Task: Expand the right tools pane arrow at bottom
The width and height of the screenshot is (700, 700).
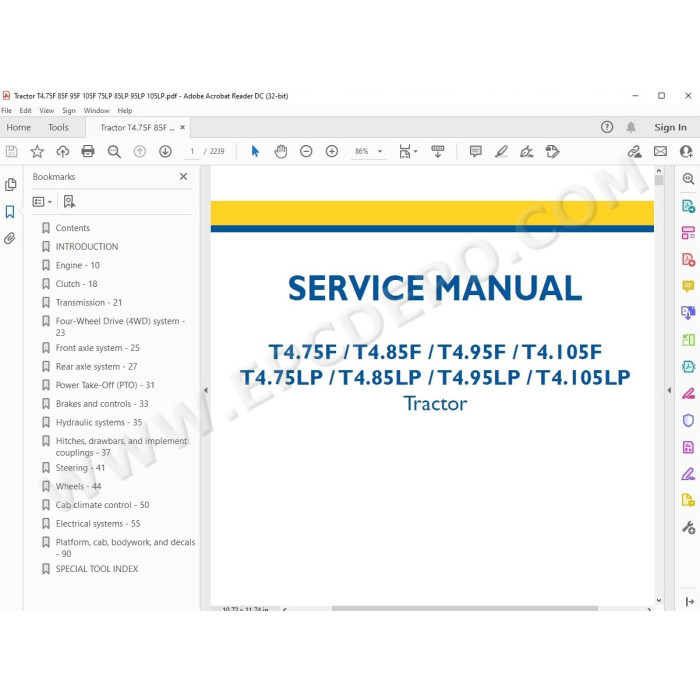Action: coord(689,601)
